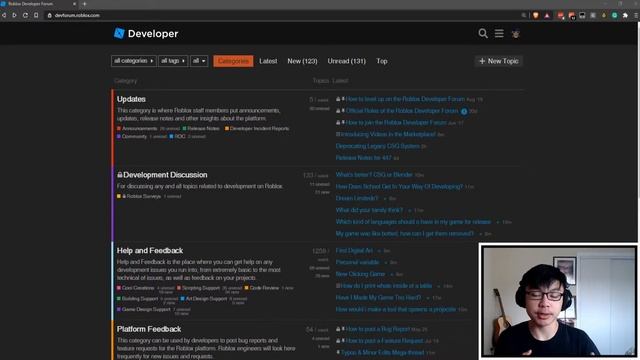640x360 pixels.
Task: Click the browser forward arrow
Action: pyautogui.click(x=14, y=15)
